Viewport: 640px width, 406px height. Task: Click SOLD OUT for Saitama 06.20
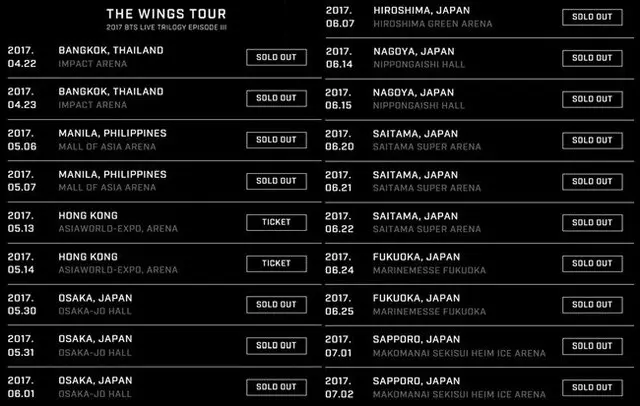592,140
